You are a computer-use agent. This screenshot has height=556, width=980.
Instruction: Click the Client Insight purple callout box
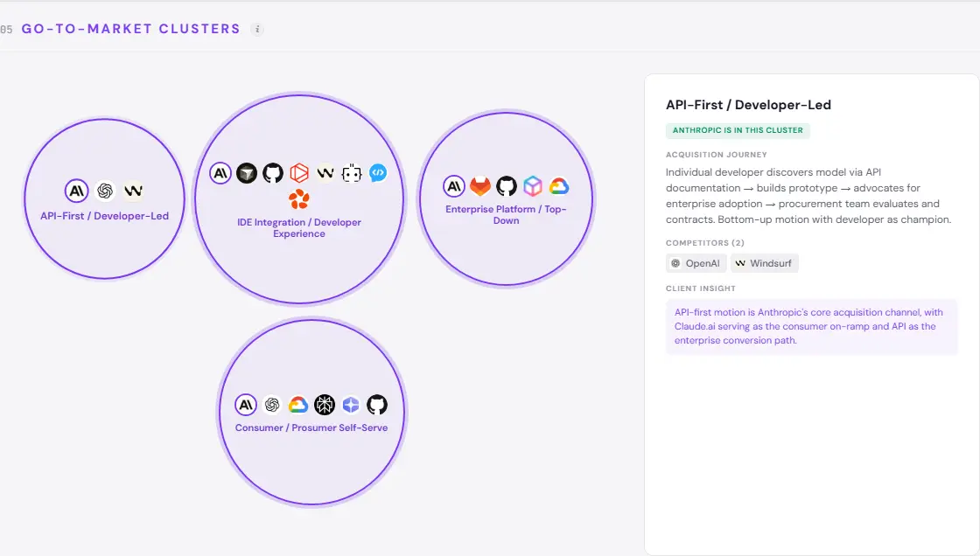(x=812, y=327)
